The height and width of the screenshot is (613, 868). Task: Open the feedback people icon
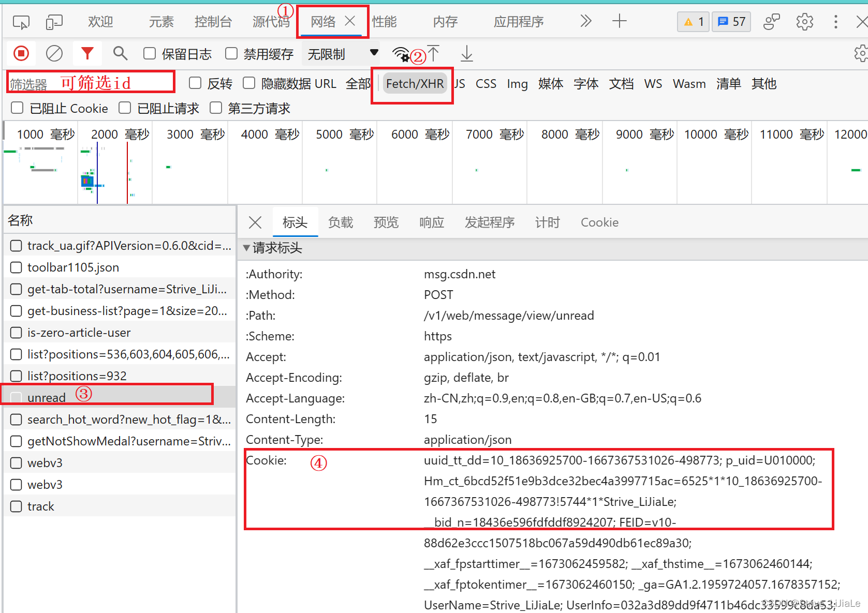click(772, 22)
